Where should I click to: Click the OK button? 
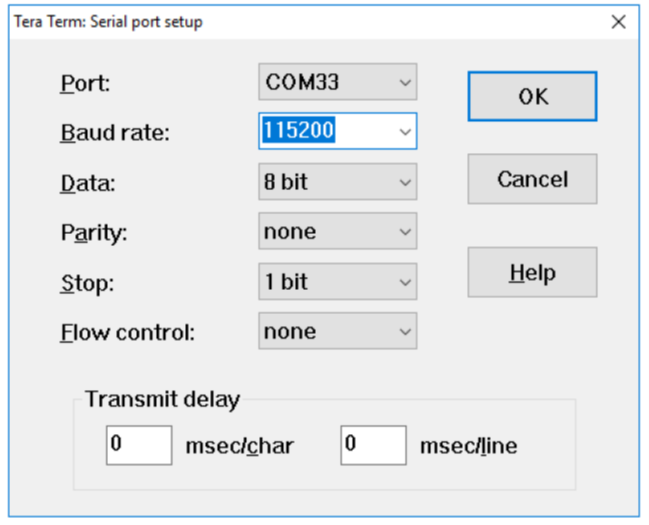[532, 96]
